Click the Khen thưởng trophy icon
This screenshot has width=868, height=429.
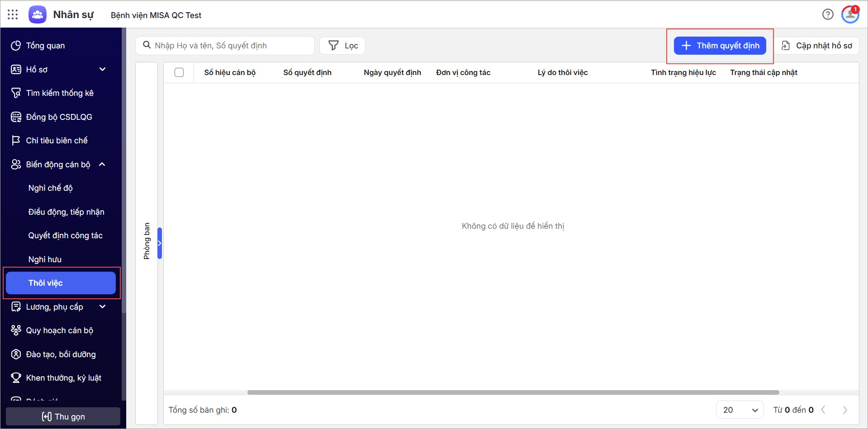coord(16,378)
